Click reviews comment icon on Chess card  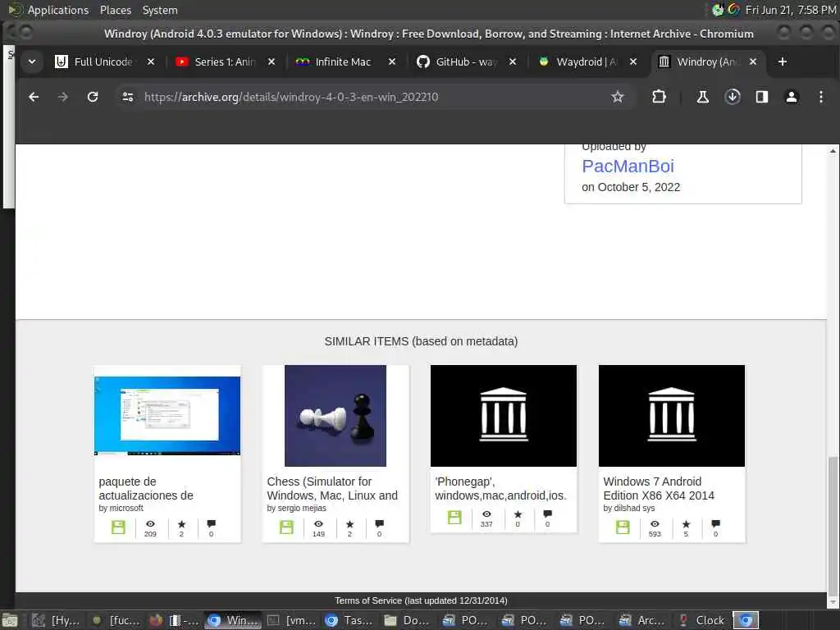(x=379, y=523)
